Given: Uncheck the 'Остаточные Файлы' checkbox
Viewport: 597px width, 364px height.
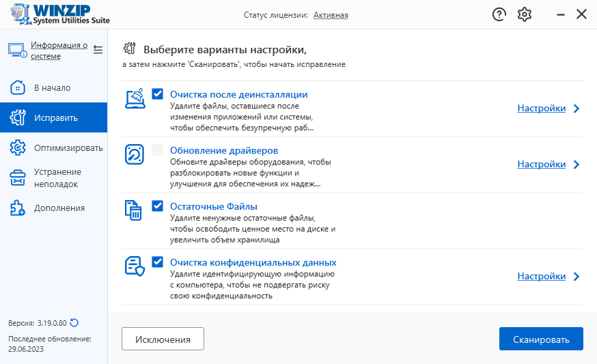Looking at the screenshot, I should pos(158,206).
